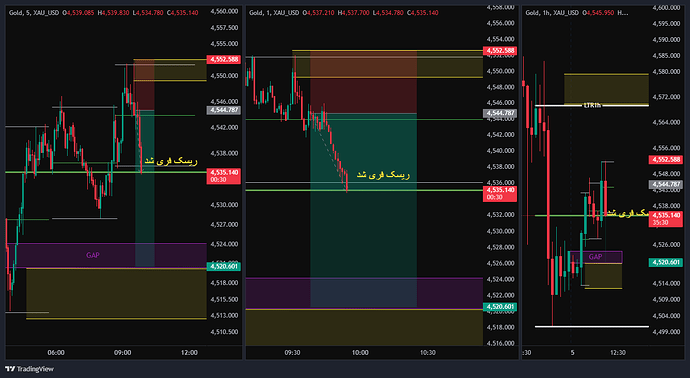Select the 'Gold, 1h, XAU_USD' chart title
Image resolution: width=690 pixels, height=378 pixels.
[x=552, y=13]
